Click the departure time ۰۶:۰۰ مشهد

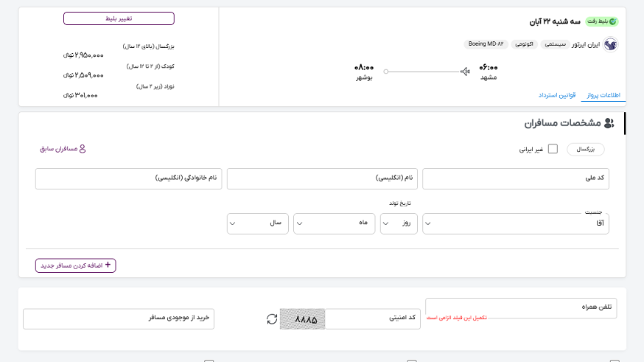(489, 72)
